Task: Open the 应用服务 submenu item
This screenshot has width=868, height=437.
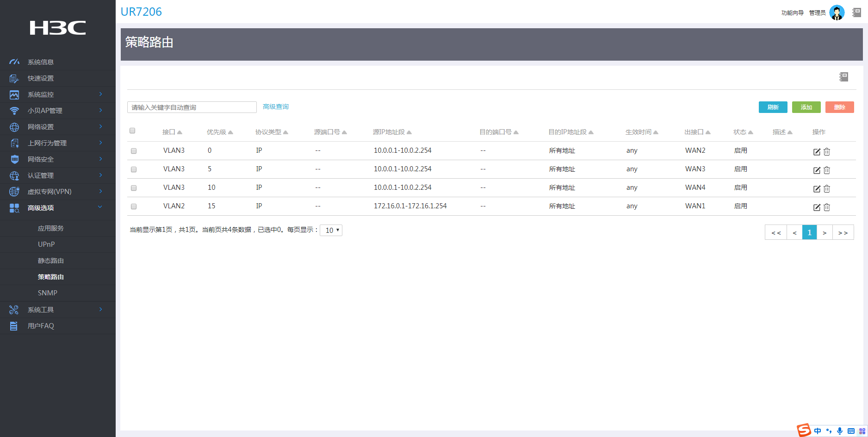Action: 51,228
